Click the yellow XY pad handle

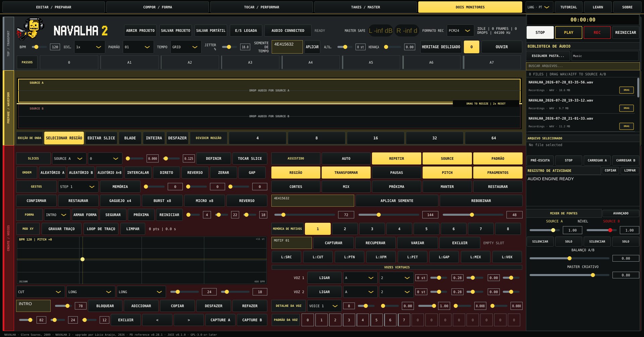coord(83,259)
